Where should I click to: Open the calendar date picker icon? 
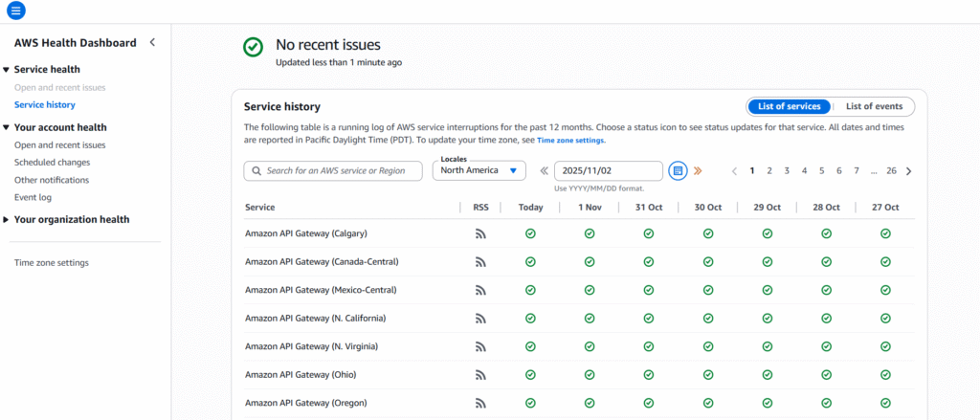(x=678, y=170)
